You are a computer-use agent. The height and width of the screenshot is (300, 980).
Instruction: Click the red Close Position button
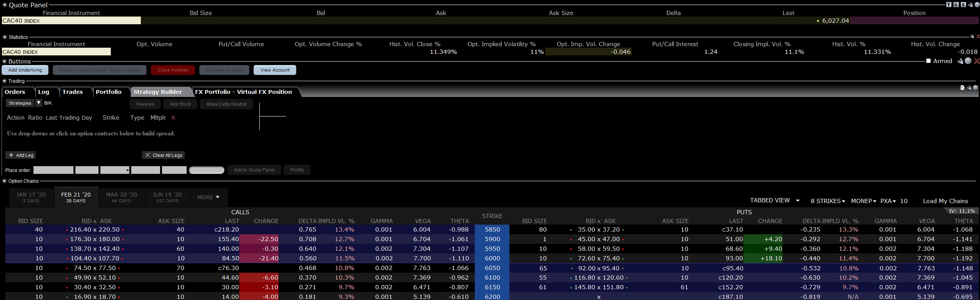pyautogui.click(x=173, y=70)
